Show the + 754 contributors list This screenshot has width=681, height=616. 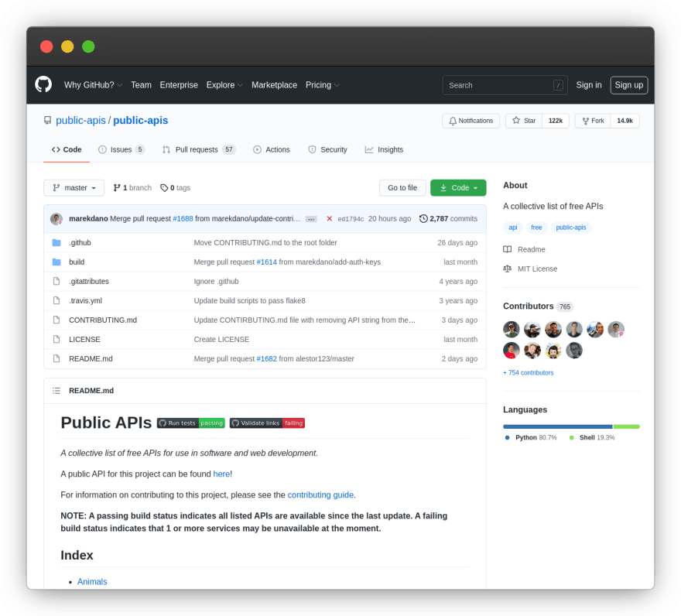[x=528, y=373]
